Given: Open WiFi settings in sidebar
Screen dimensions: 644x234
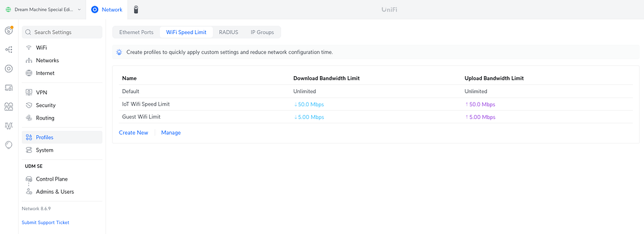Looking at the screenshot, I should pos(62,48).
